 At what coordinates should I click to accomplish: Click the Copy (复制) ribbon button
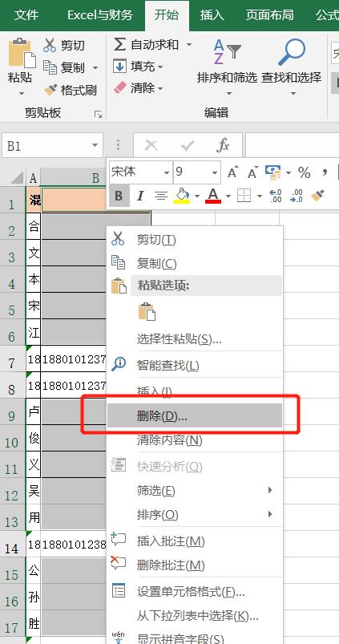click(x=64, y=67)
